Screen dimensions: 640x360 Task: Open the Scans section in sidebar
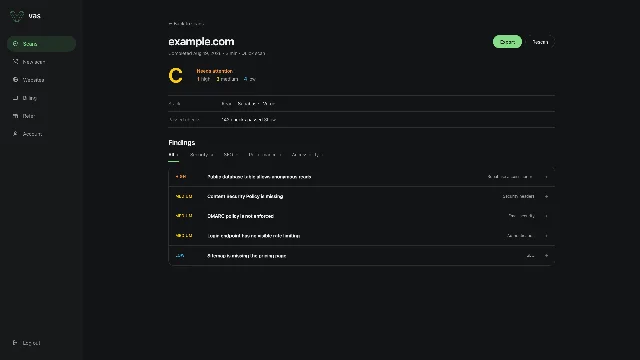[41, 44]
